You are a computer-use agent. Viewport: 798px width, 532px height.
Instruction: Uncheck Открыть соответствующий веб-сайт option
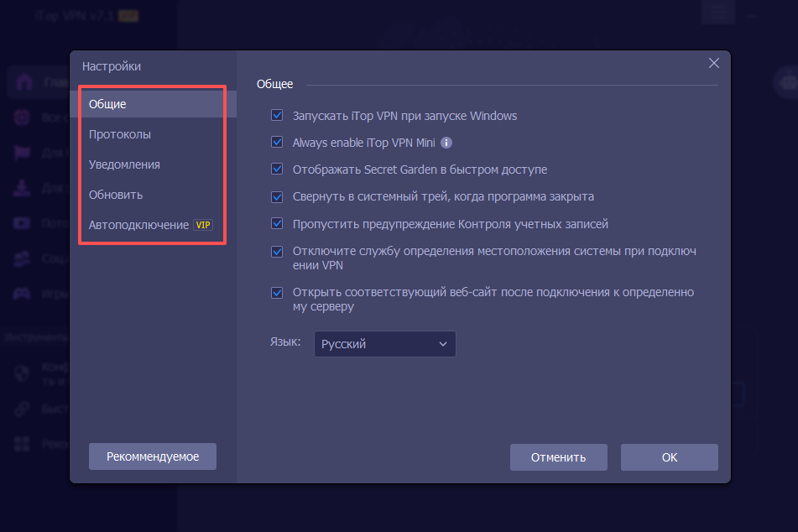(277, 293)
